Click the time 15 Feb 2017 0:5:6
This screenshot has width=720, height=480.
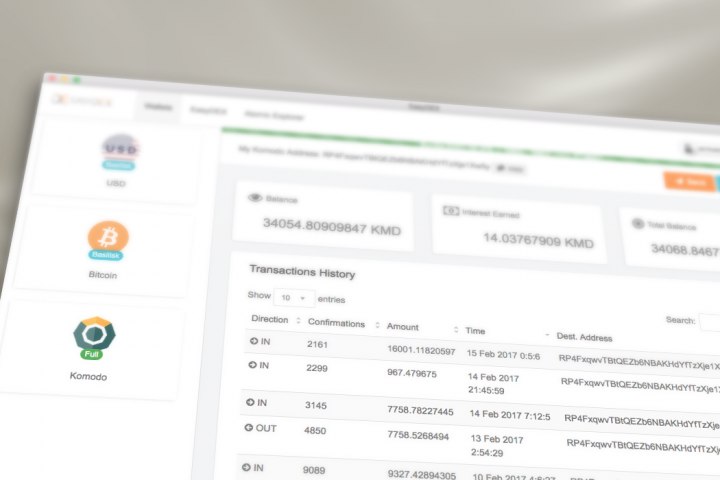[503, 355]
